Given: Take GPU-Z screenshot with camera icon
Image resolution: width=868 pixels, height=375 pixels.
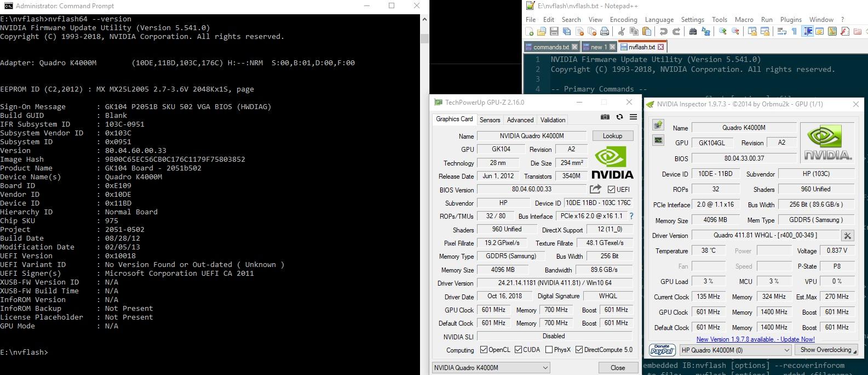Looking at the screenshot, I should tap(605, 117).
